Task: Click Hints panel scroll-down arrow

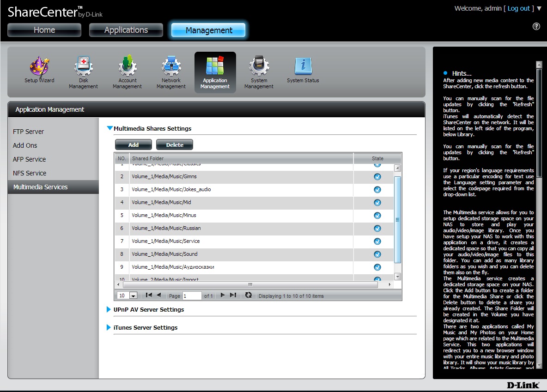Action: [539, 365]
